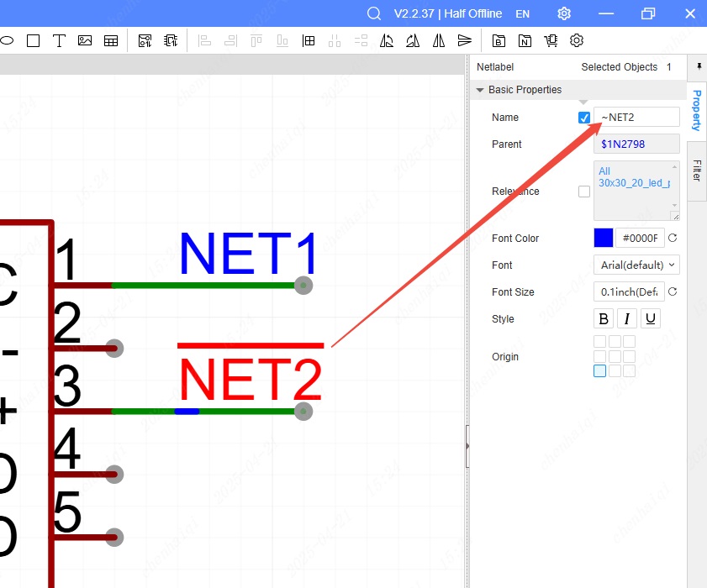
Task: Insert an image with the picture tool
Action: [x=85, y=40]
